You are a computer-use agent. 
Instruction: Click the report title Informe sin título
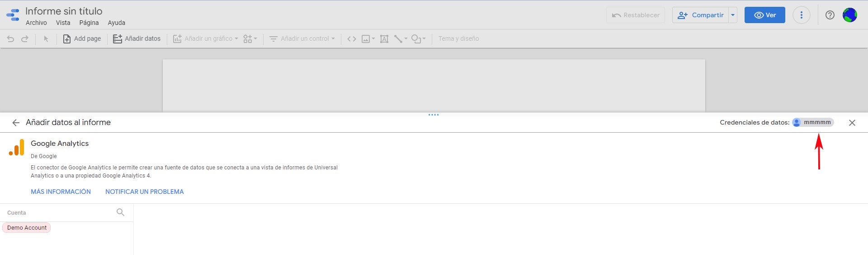[x=64, y=11]
